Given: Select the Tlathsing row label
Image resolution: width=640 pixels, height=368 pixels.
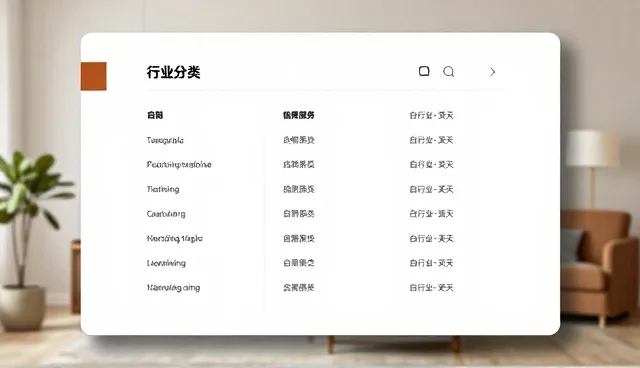Looking at the screenshot, I should coord(163,189).
